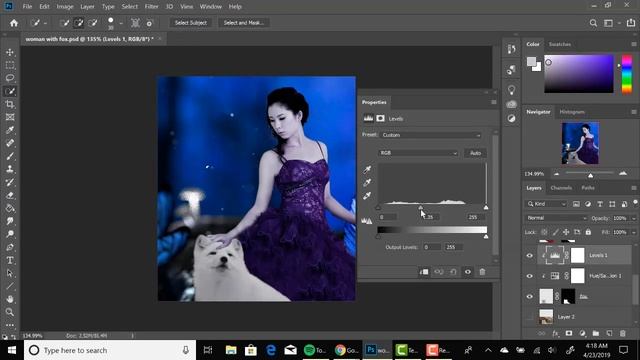Hide the Hue/Saturation 1 layer
The height and width of the screenshot is (360, 640).
coord(529,276)
